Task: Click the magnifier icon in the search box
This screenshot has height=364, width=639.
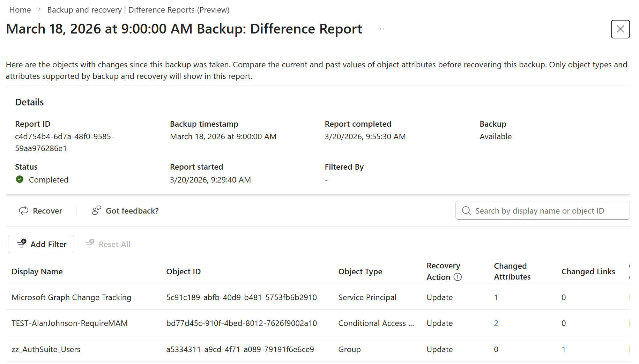Action: tap(466, 210)
